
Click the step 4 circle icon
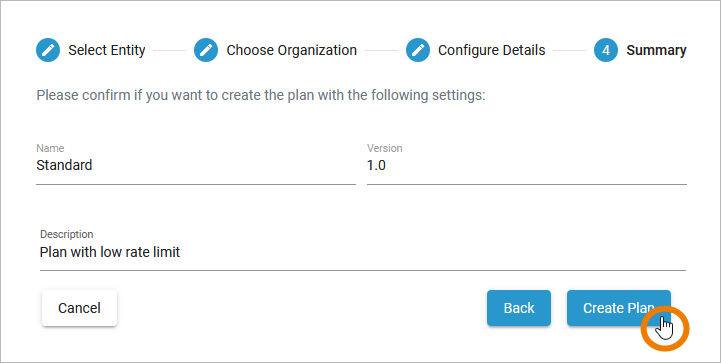(x=606, y=50)
